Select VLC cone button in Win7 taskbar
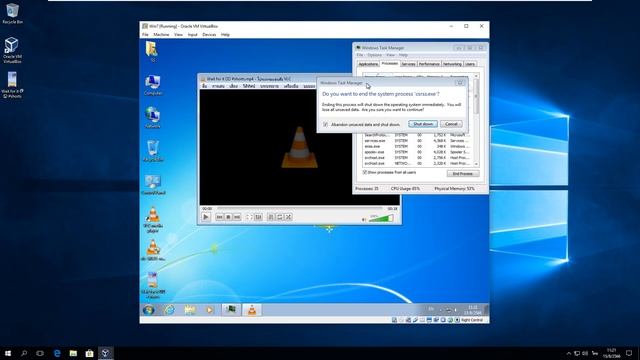 (x=252, y=310)
